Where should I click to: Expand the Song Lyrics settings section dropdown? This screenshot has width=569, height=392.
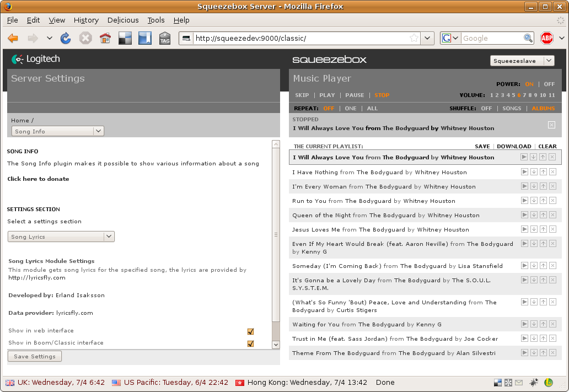61,237
